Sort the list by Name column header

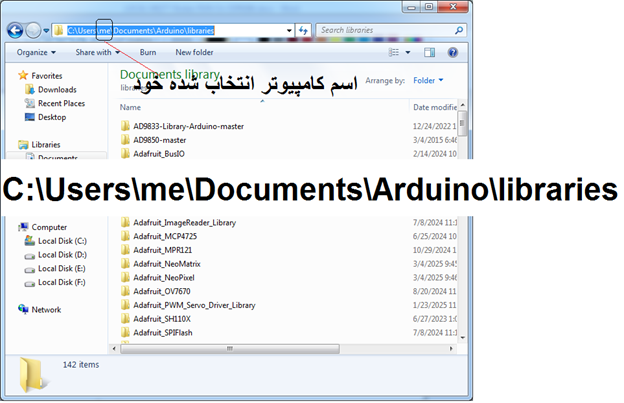[130, 107]
